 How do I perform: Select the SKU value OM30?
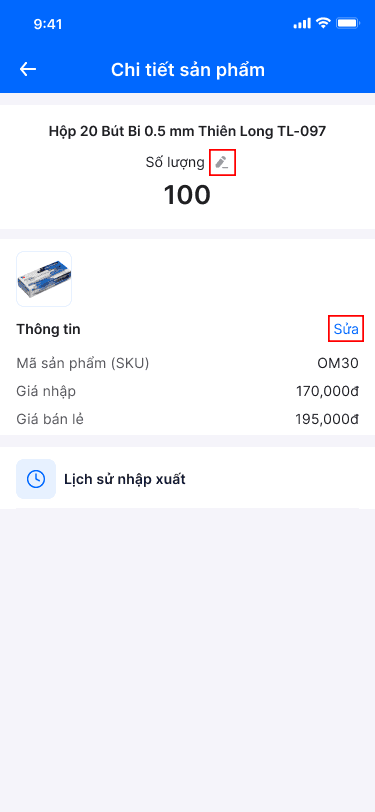pyautogui.click(x=338, y=364)
